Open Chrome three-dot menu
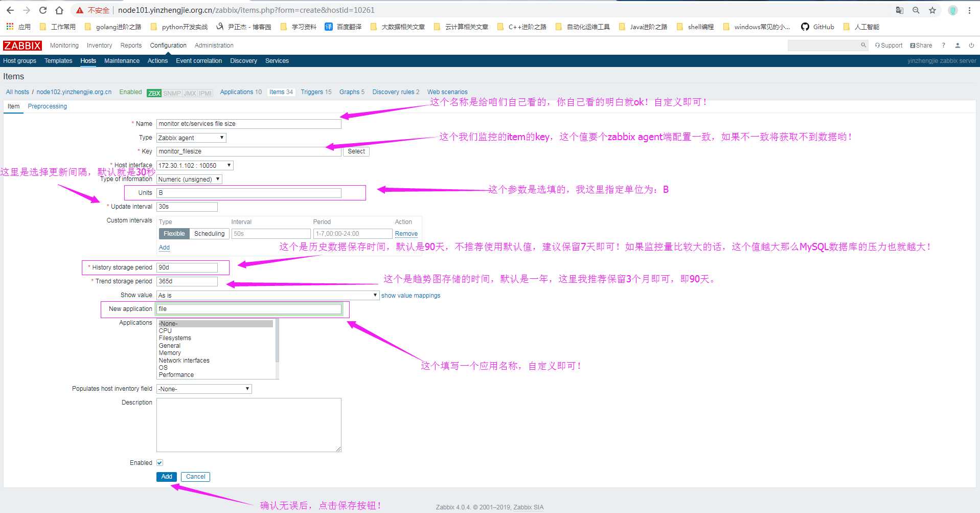The height and width of the screenshot is (513, 980). [x=969, y=10]
